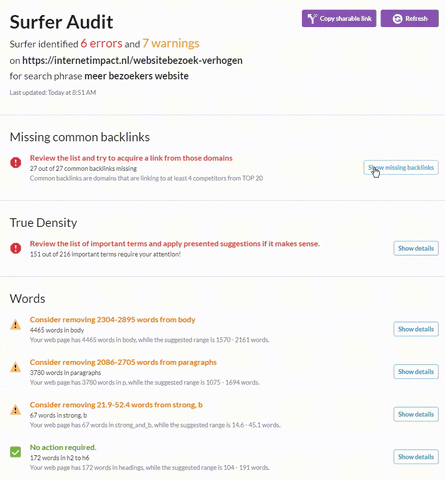445x480 pixels.
Task: Expand details for words in paragraphs
Action: pos(416,372)
